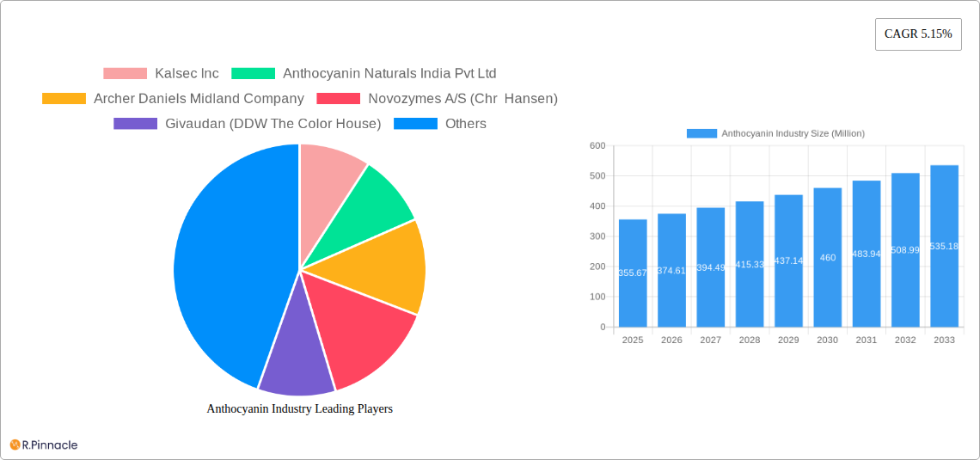The image size is (980, 460).
Task: Click the 2032 bar showing 508.99
Action: pos(905,250)
